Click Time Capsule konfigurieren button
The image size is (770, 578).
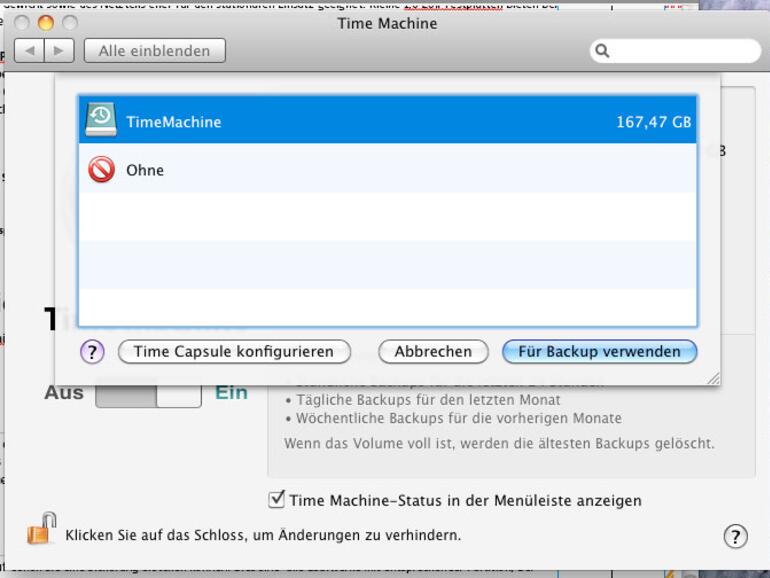234,352
